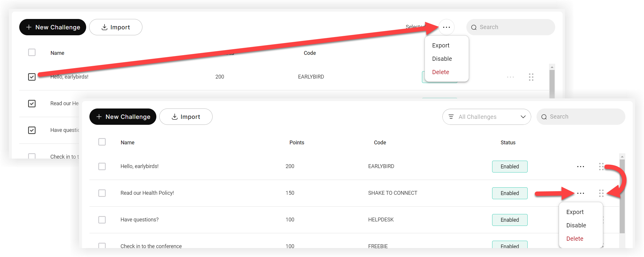Click Import button in back window
The image size is (644, 257).
tap(116, 27)
